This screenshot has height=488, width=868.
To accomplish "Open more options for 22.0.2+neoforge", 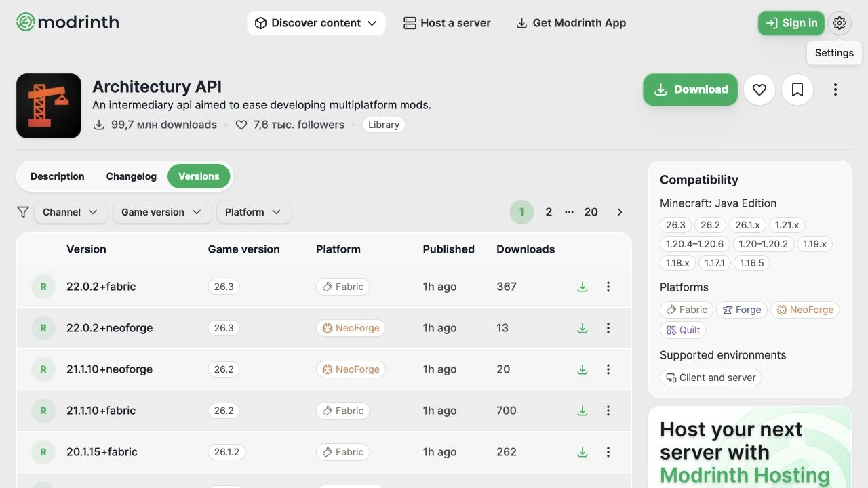I will click(608, 328).
